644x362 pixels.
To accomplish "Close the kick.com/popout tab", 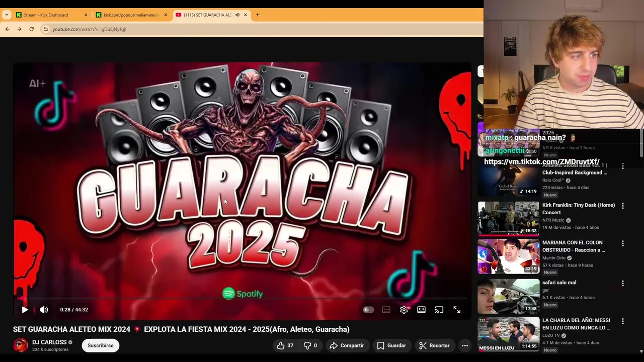I will coord(166,15).
